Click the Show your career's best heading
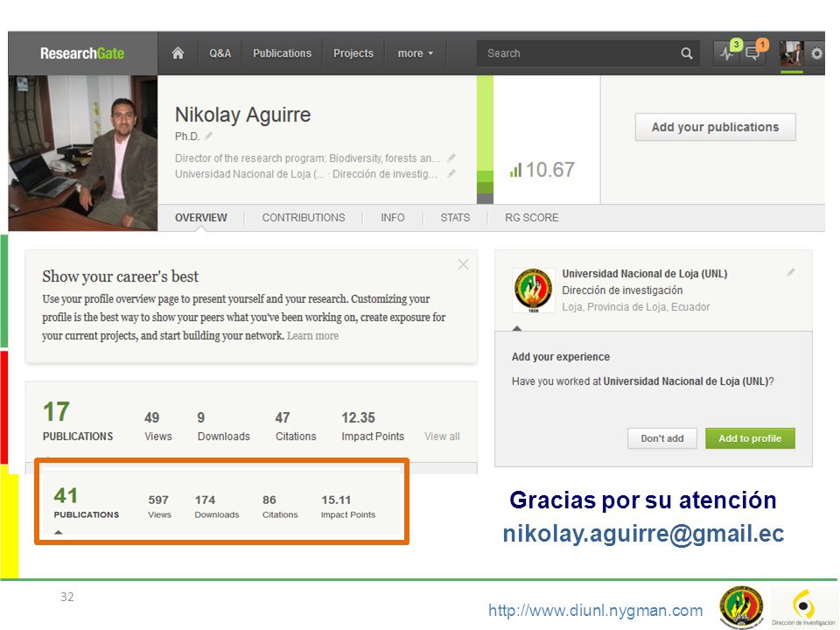The image size is (840, 630). coord(120,276)
